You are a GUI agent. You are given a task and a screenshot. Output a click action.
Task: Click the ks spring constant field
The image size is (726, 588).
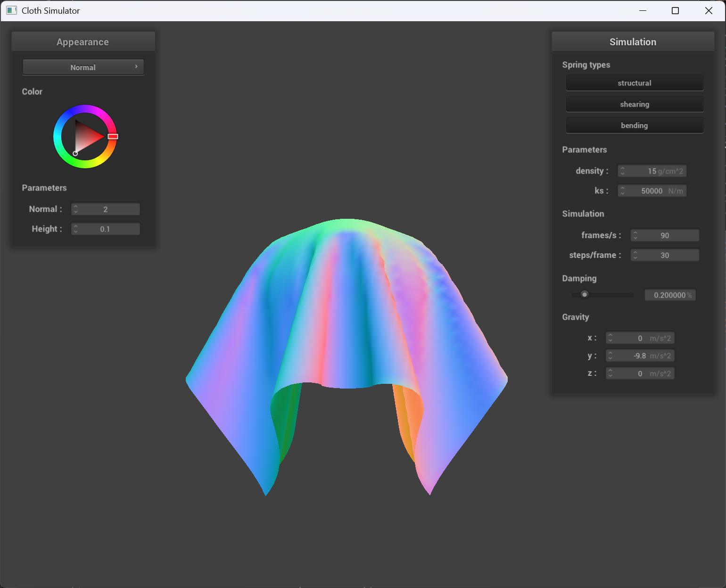coord(652,191)
